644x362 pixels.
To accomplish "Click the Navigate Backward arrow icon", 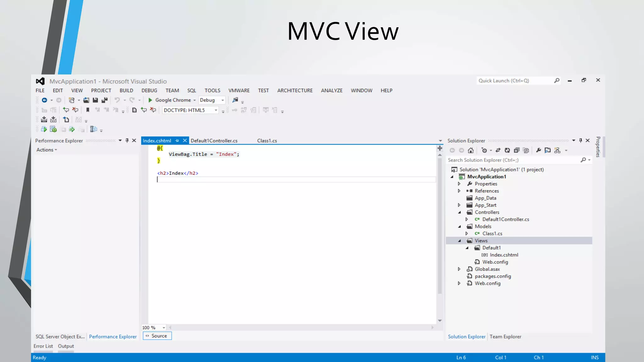I will pos(44,100).
